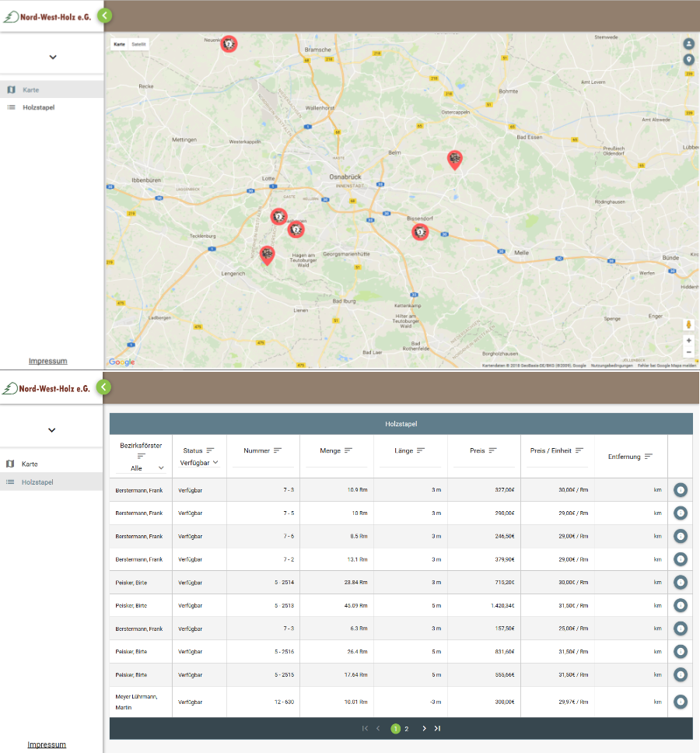The height and width of the screenshot is (753, 700).
Task: Click the map marker near Neuenkirchen
Action: (x=229, y=44)
